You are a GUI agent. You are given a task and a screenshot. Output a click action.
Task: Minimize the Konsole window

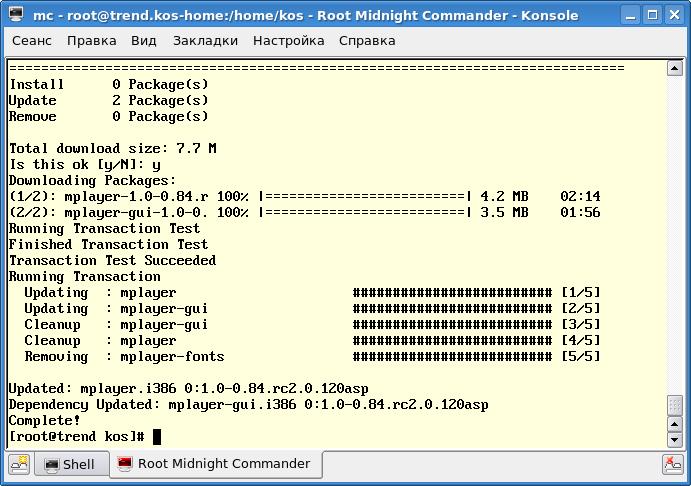(x=631, y=15)
